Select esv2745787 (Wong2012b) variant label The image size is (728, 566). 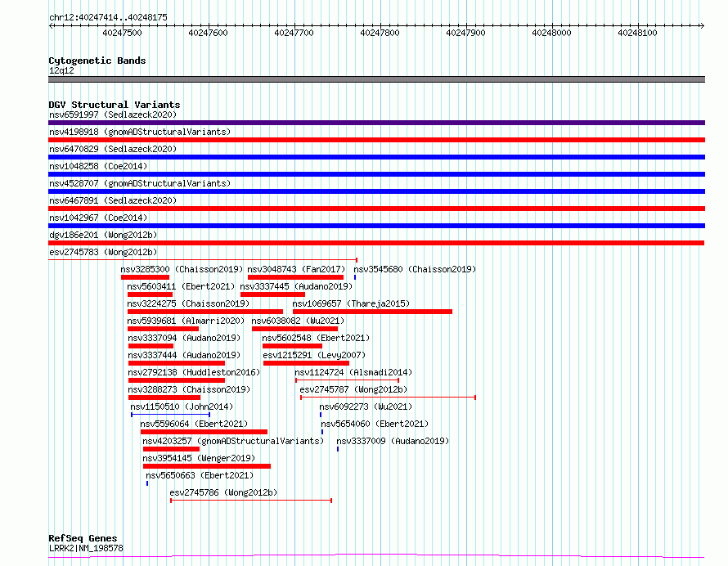354,389
